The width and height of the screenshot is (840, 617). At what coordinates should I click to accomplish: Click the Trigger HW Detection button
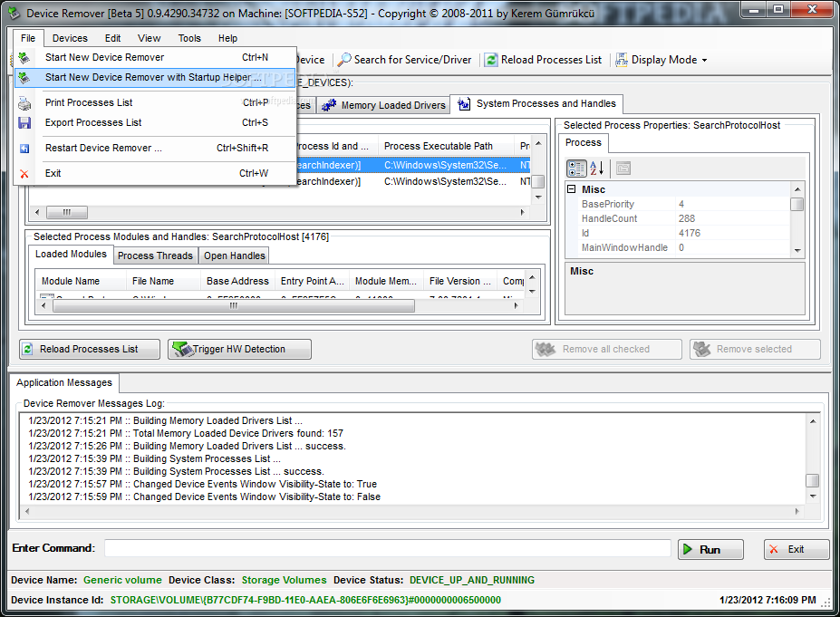coord(239,349)
